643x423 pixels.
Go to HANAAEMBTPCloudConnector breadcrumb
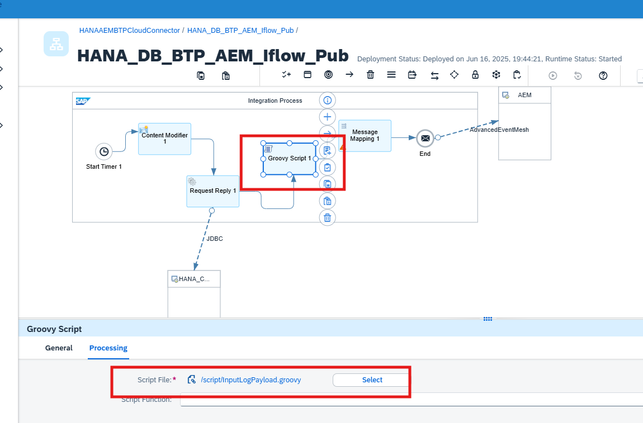tap(130, 30)
